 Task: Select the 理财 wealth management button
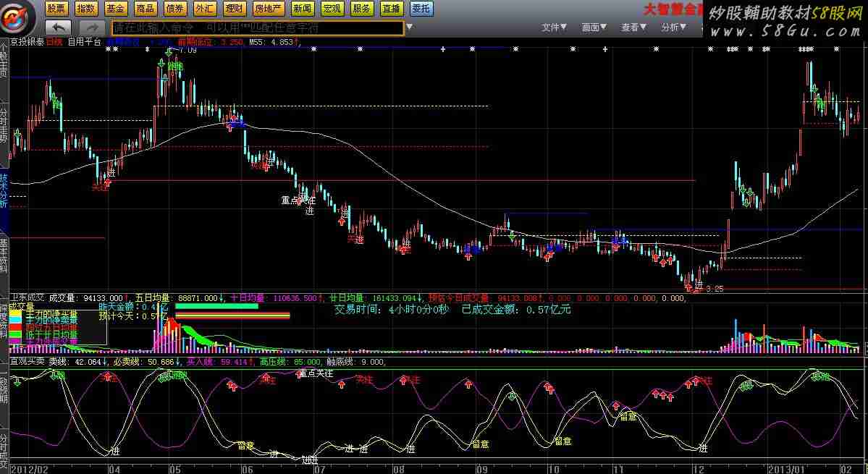(x=235, y=8)
